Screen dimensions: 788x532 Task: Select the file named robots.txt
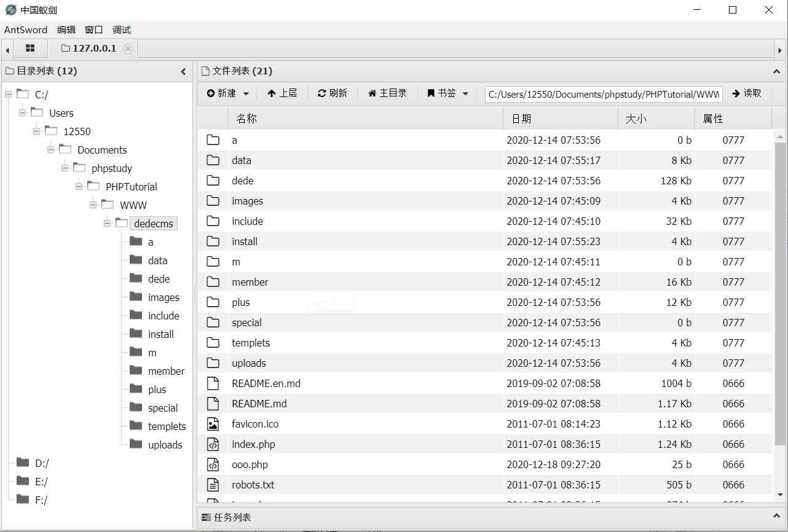click(253, 485)
